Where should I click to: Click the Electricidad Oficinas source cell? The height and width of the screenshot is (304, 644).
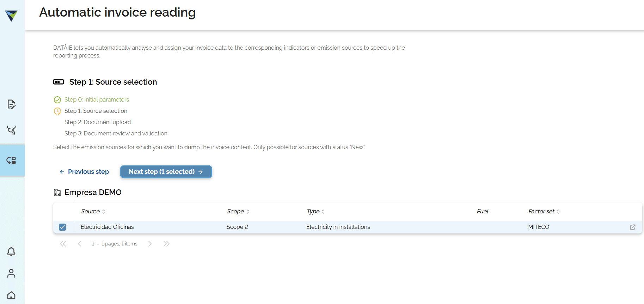[x=107, y=227]
